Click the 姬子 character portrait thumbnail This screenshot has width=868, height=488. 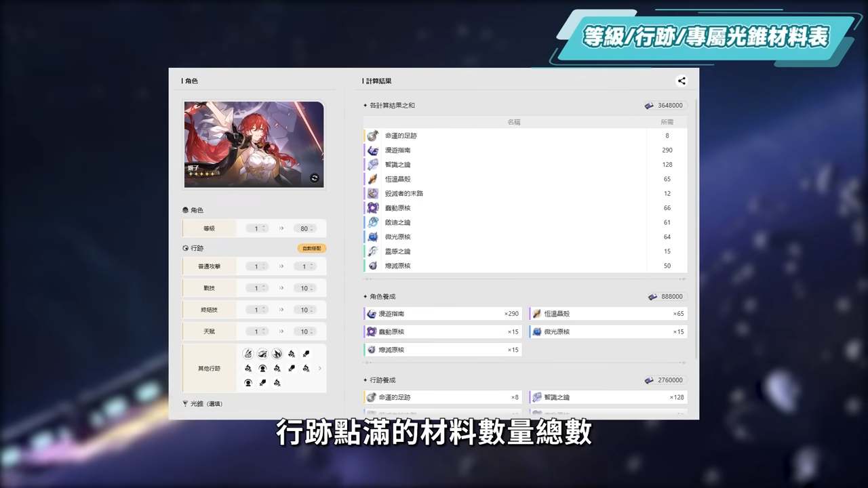(254, 144)
